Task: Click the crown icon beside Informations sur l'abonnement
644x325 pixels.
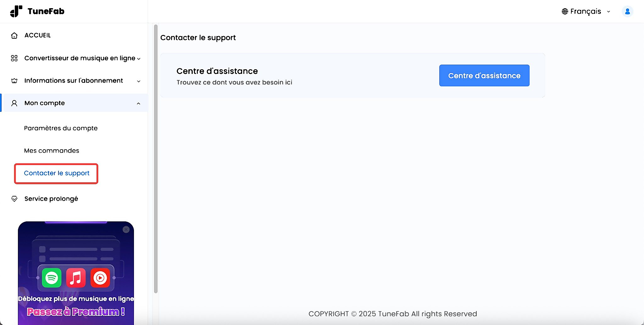Action: (x=14, y=81)
